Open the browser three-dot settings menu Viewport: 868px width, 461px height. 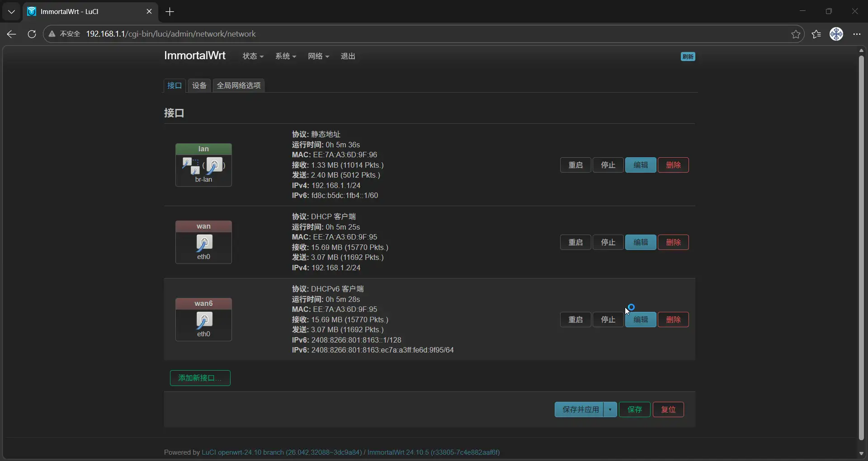[857, 34]
